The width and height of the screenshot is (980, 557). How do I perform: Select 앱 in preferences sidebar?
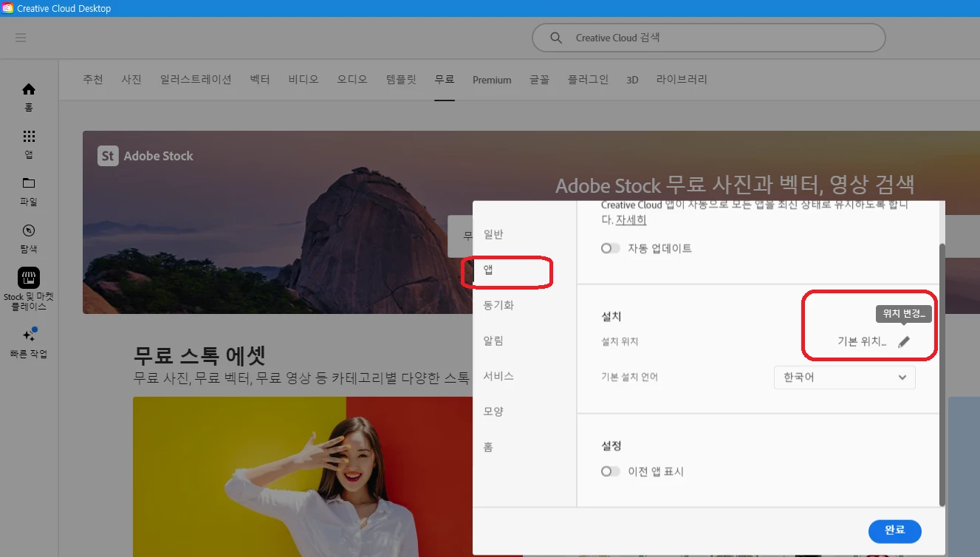tap(488, 270)
